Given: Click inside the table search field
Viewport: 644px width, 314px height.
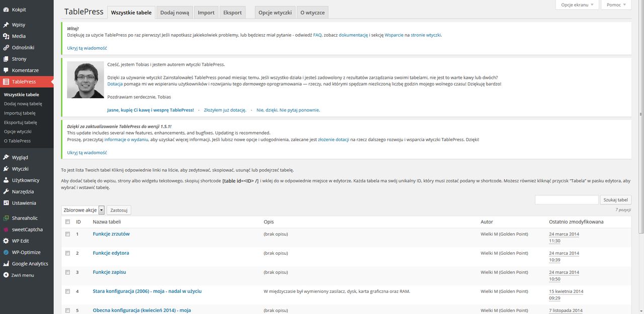Looking at the screenshot, I should click(x=567, y=200).
